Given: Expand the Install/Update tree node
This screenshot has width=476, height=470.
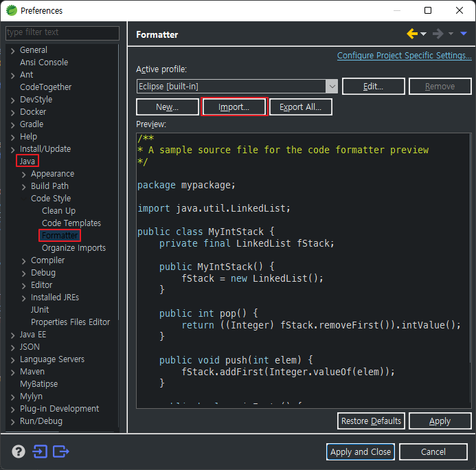Looking at the screenshot, I should [13, 150].
